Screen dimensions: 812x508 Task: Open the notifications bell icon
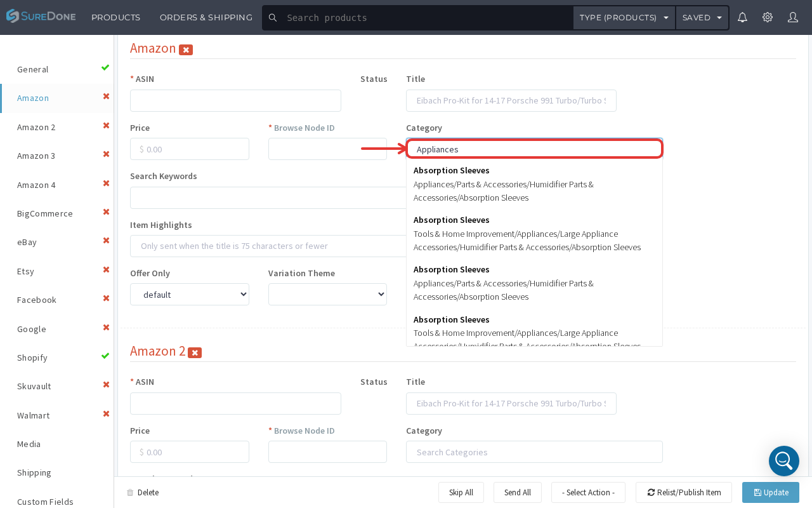742,17
